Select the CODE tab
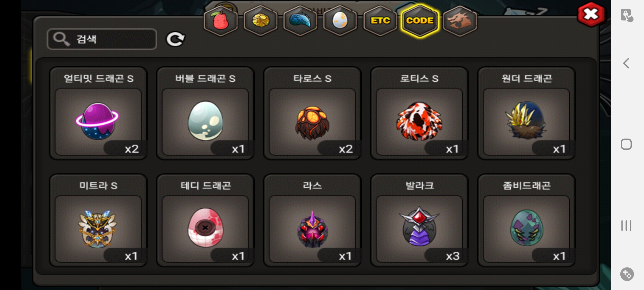The width and height of the screenshot is (644, 290). point(420,21)
